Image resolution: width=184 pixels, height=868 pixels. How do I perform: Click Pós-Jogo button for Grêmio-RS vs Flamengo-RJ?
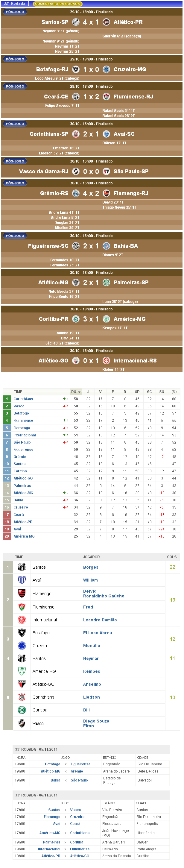[15, 183]
